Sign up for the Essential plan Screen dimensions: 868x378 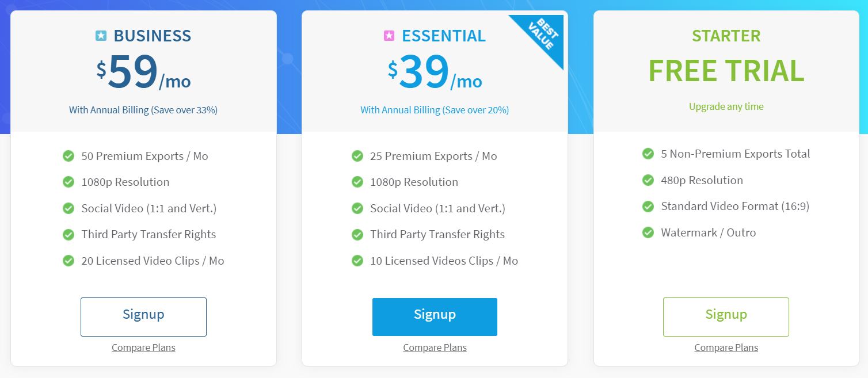pyautogui.click(x=435, y=317)
